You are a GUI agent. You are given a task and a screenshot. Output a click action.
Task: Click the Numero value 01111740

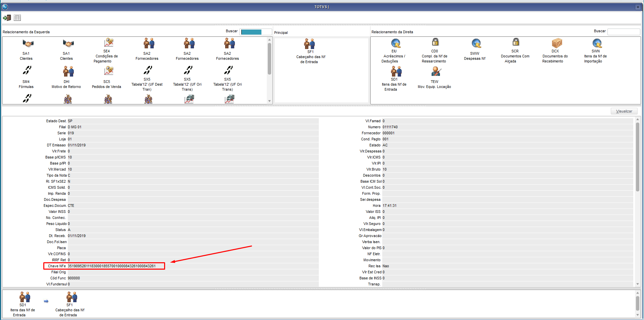click(390, 127)
